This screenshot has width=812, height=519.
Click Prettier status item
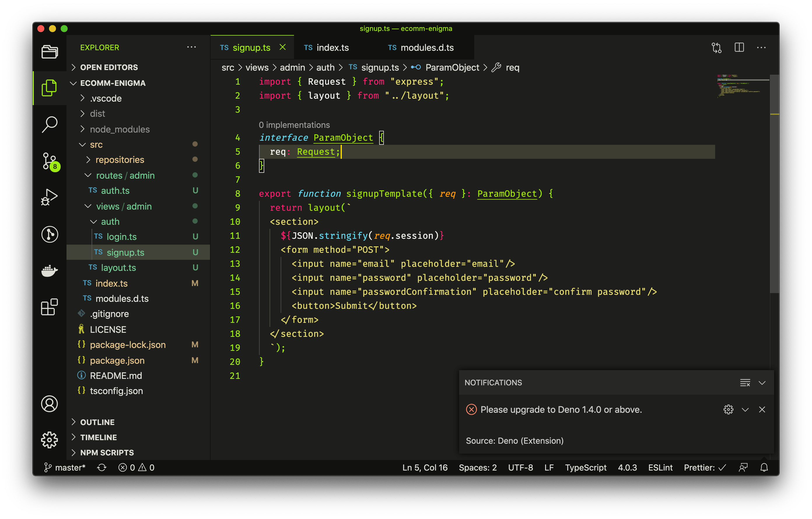point(704,467)
